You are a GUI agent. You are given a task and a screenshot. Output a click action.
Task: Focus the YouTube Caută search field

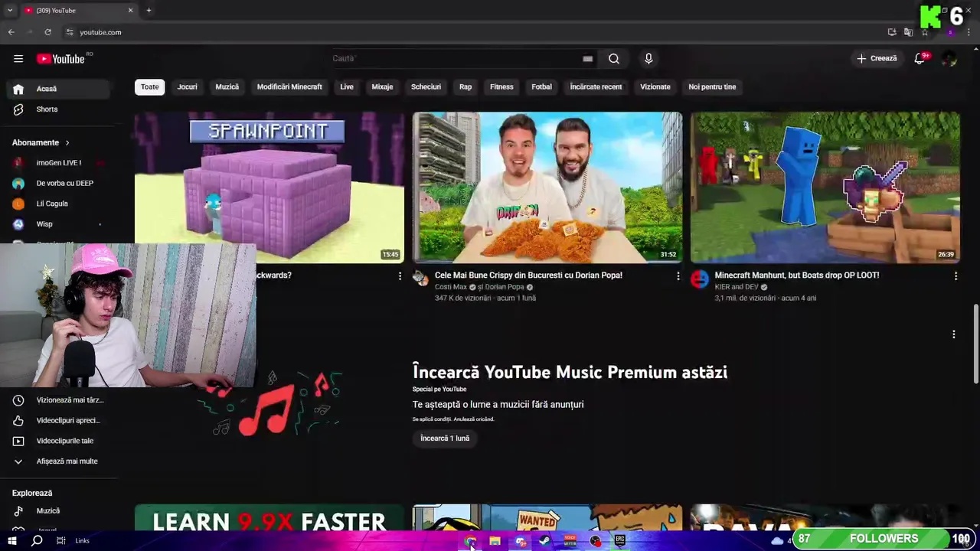point(456,59)
